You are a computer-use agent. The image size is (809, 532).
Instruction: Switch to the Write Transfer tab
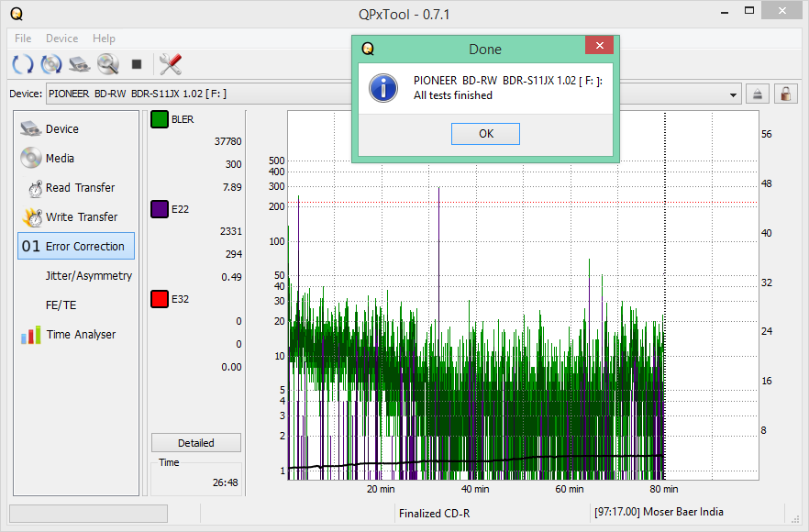tap(76, 216)
